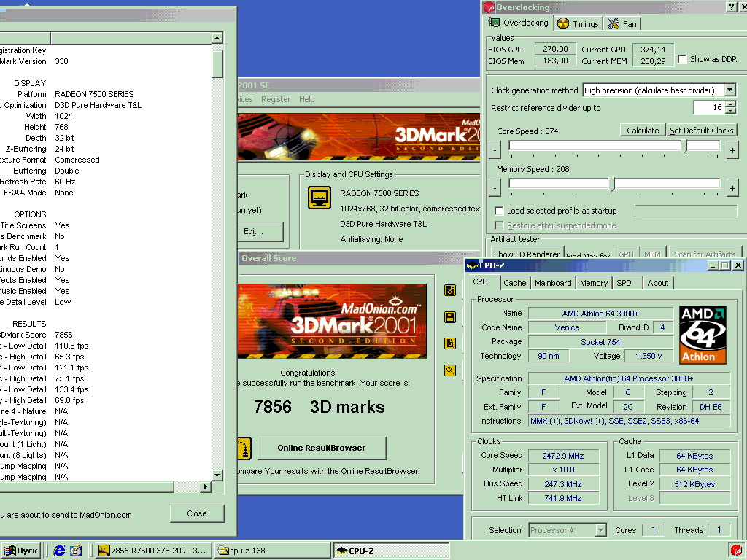Click the Current GPU value 374,14
This screenshot has width=747, height=560.
point(653,50)
